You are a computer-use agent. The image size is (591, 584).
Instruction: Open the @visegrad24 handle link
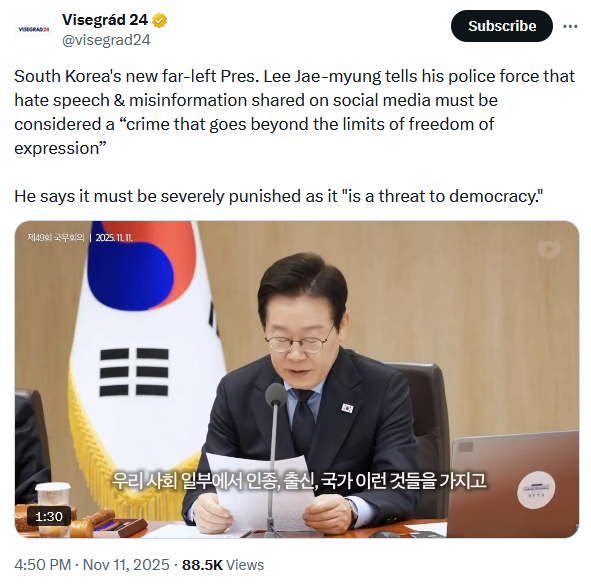click(x=106, y=40)
